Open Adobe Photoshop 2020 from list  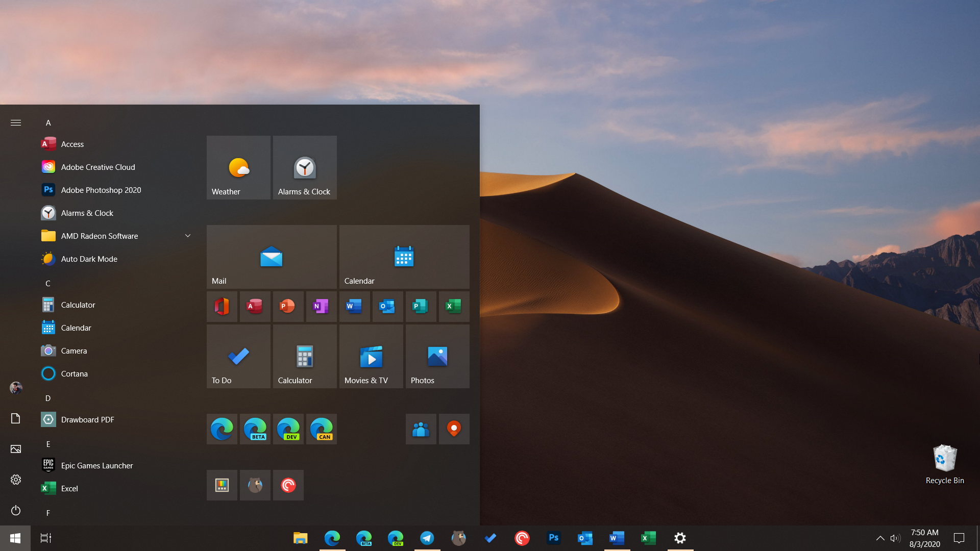pos(100,190)
